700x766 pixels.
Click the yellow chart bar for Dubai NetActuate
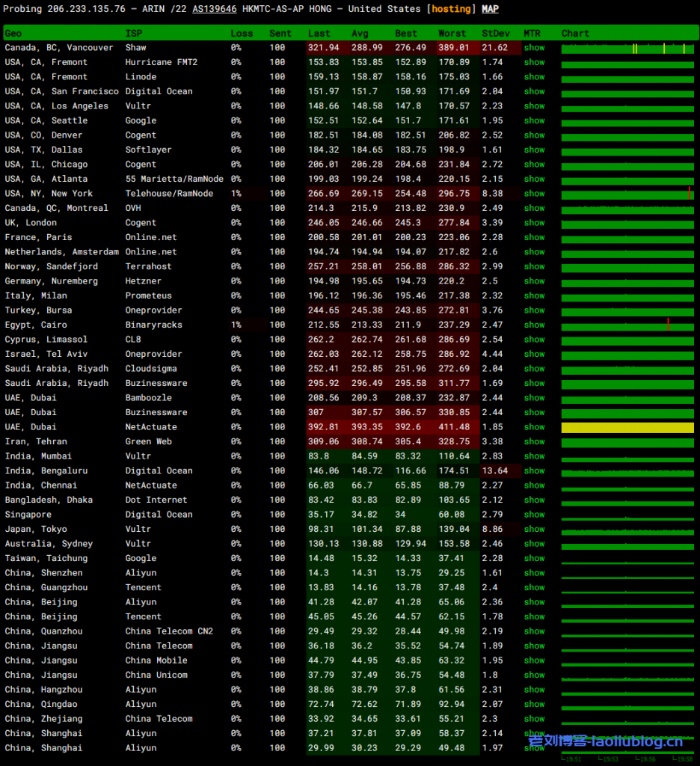pos(627,427)
